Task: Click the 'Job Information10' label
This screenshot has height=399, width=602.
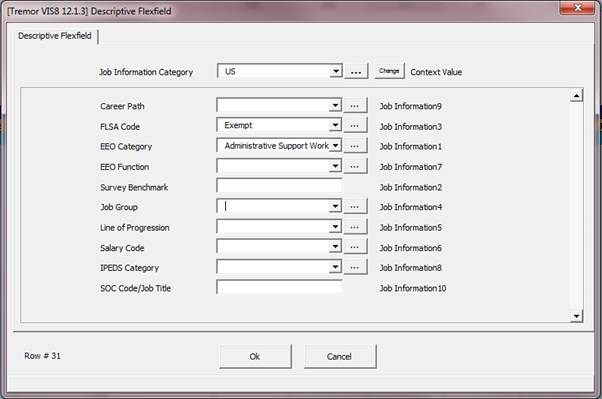Action: (x=413, y=288)
